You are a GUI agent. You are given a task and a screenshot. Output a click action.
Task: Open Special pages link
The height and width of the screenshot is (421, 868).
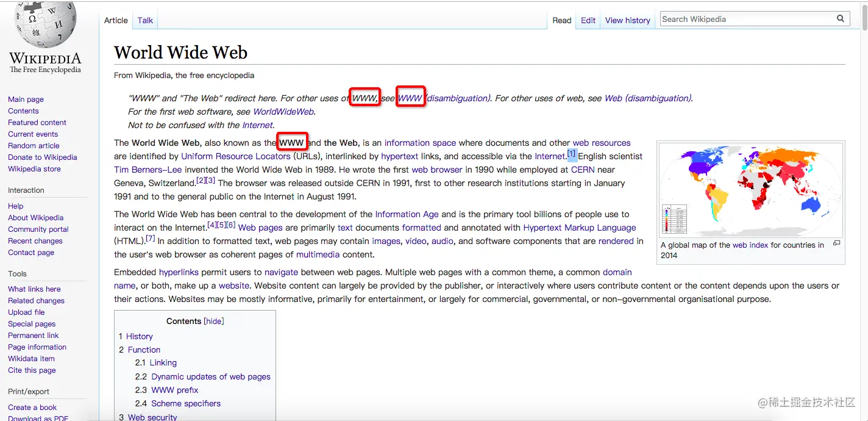tap(32, 324)
